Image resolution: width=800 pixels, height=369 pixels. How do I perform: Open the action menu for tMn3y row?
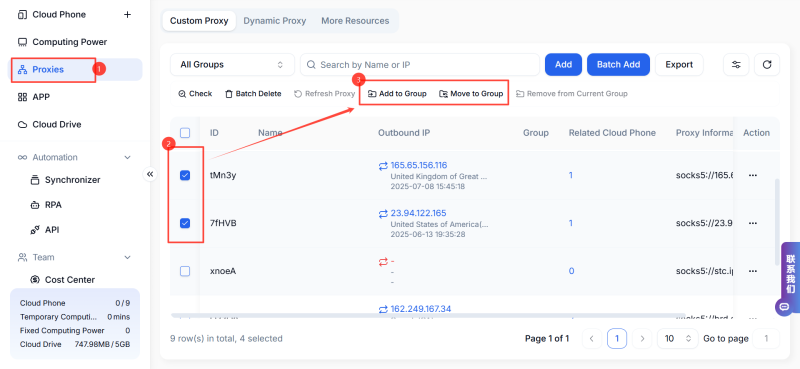(753, 175)
